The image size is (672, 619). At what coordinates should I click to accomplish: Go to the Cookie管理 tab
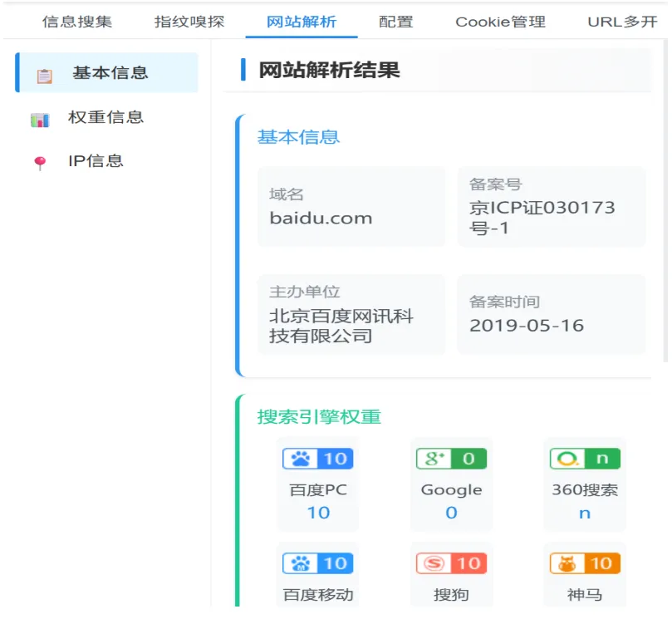500,22
